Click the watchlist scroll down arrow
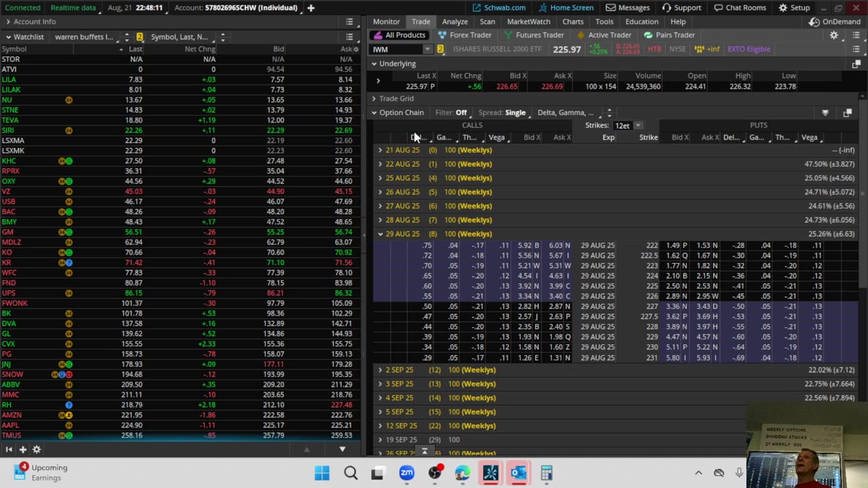Screen dimensions: 868x488 coord(342,449)
